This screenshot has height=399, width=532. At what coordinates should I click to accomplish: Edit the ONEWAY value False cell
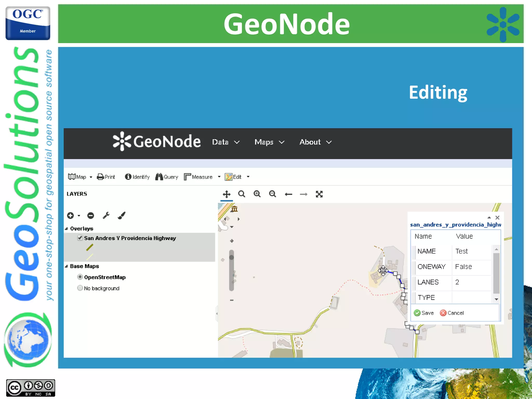(x=471, y=267)
